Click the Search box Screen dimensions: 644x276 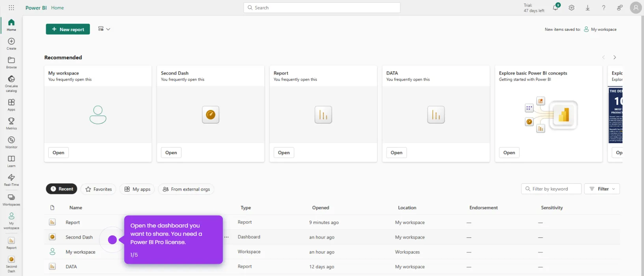click(322, 7)
